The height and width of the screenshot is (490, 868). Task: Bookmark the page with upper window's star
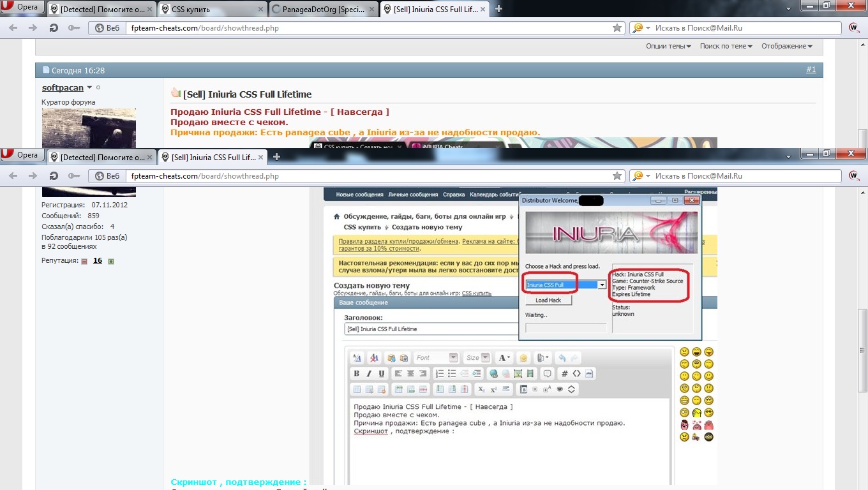[617, 28]
